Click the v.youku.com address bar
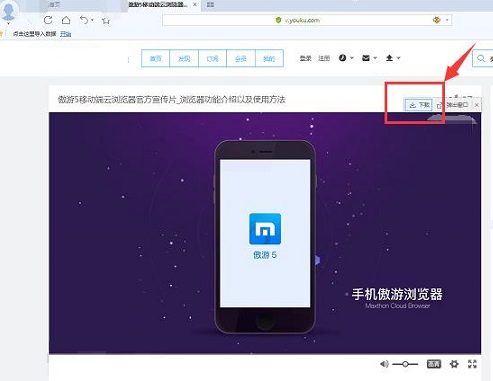 (307, 20)
